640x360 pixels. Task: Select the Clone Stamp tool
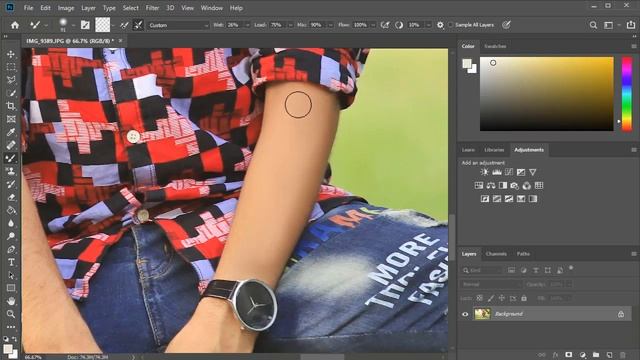pyautogui.click(x=11, y=171)
